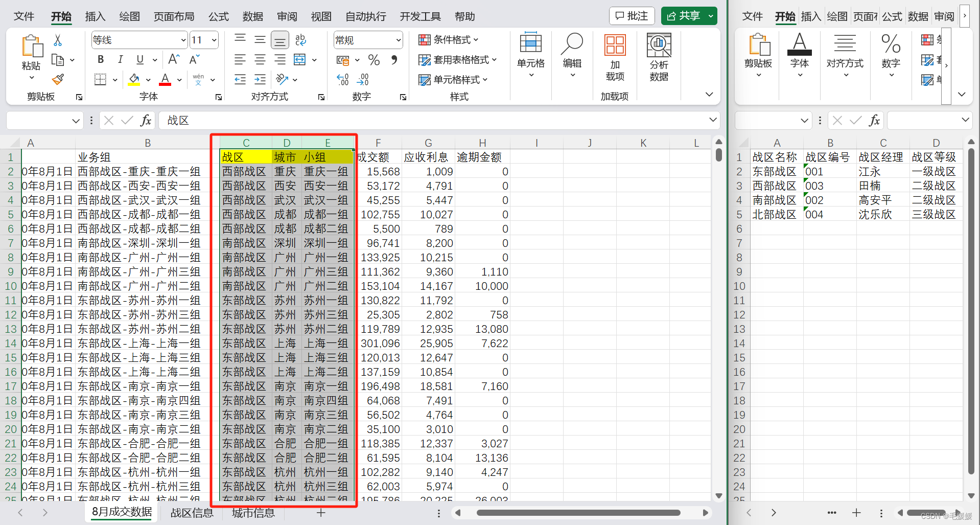Apply comma style number format
The width and height of the screenshot is (980, 525).
[394, 60]
